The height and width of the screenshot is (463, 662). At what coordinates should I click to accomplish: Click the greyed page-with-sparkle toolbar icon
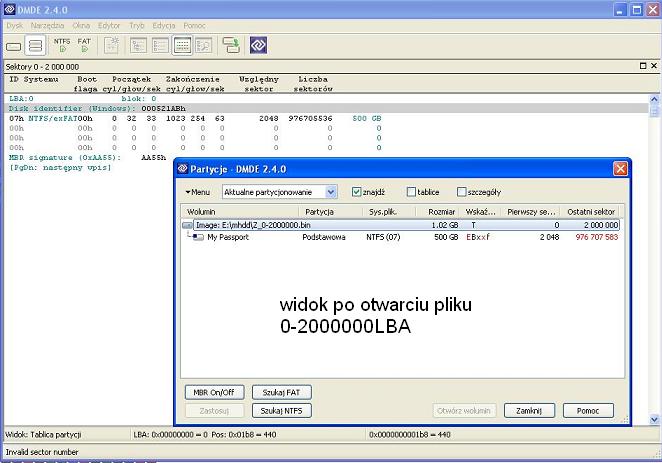point(111,46)
